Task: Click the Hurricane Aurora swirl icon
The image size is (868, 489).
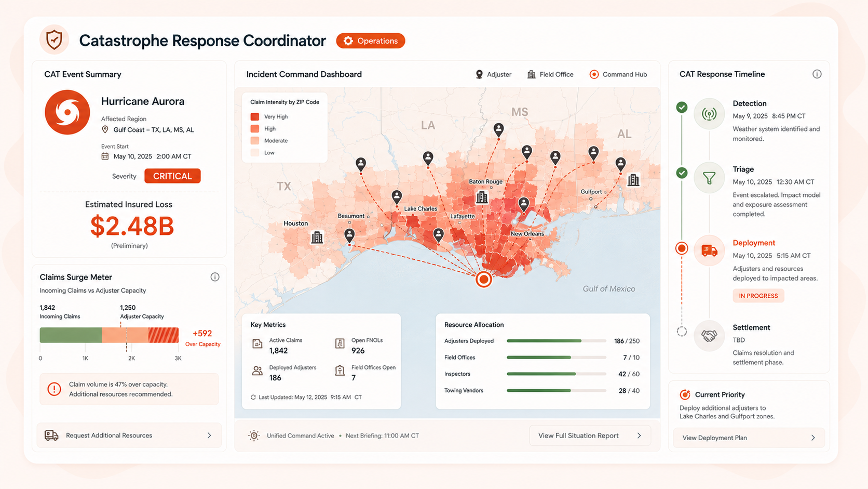Action: pyautogui.click(x=67, y=112)
